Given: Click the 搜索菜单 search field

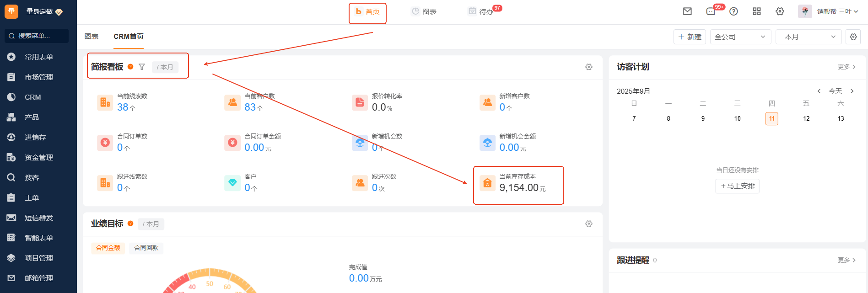Looking at the screenshot, I should pyautogui.click(x=37, y=36).
